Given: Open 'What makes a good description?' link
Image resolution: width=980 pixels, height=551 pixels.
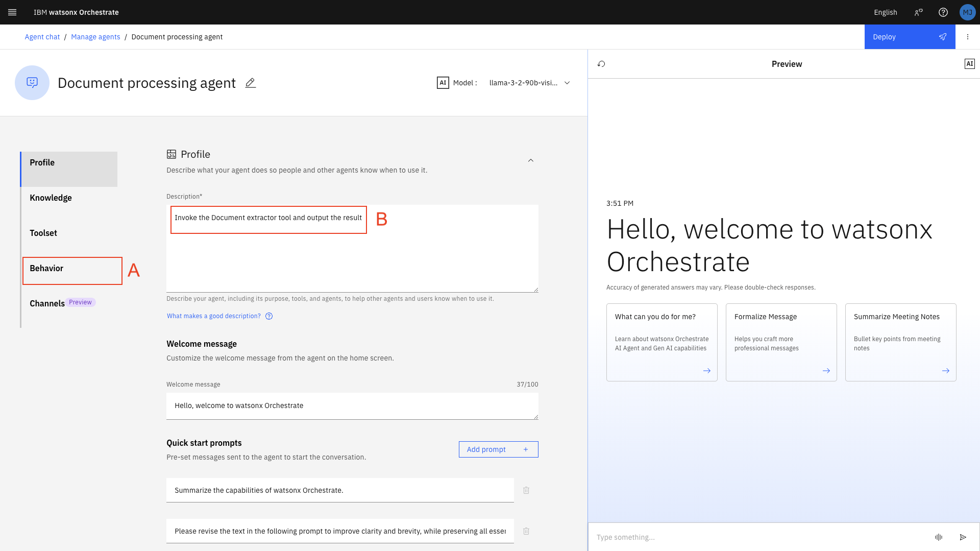Looking at the screenshot, I should pos(214,316).
